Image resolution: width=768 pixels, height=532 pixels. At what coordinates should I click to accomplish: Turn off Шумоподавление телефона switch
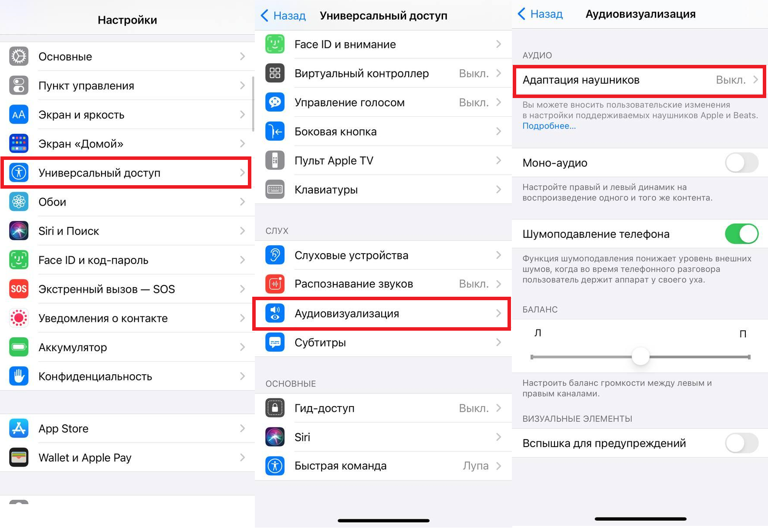click(x=741, y=234)
